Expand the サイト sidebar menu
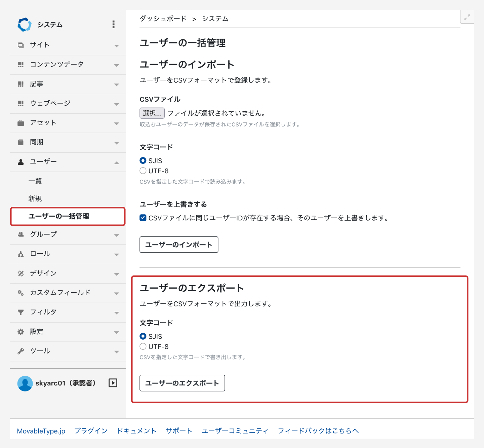Screen dimensions: 484x448 coord(116,45)
